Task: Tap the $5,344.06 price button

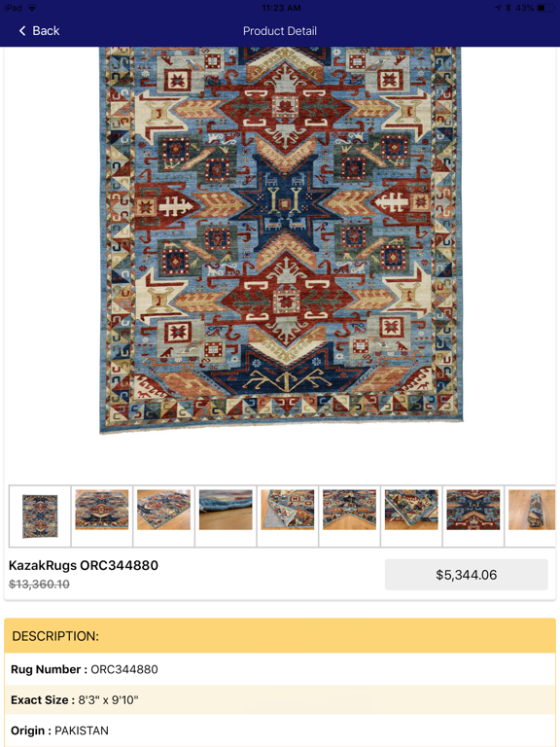Action: pyautogui.click(x=467, y=575)
